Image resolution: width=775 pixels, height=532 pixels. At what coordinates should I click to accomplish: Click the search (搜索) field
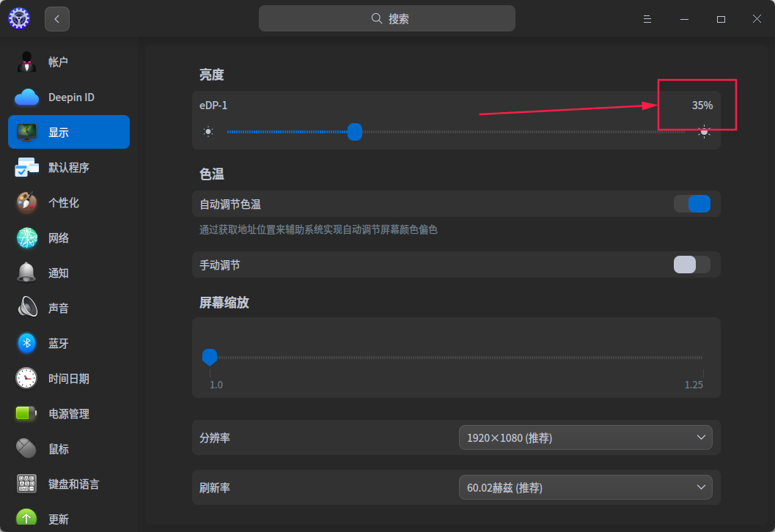coord(387,19)
